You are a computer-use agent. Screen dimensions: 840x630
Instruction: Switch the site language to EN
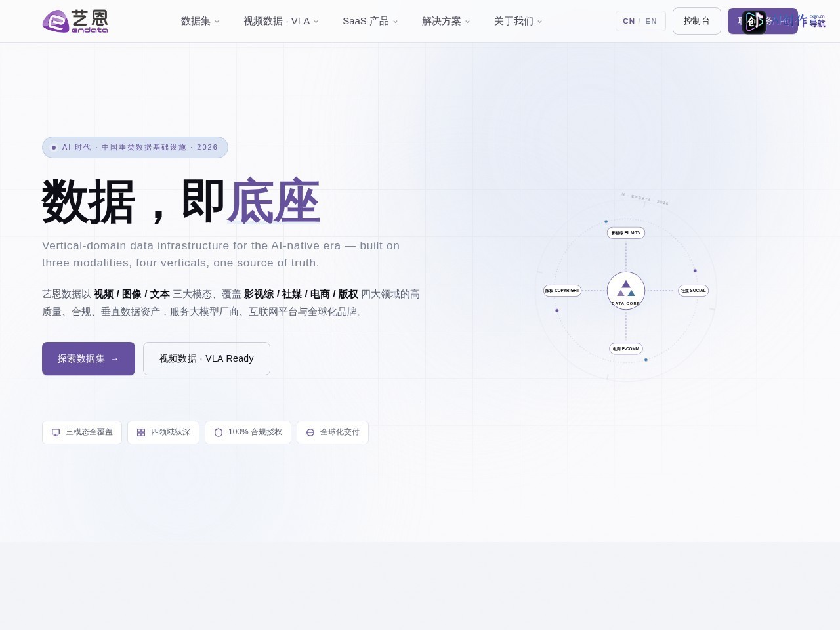click(x=651, y=21)
